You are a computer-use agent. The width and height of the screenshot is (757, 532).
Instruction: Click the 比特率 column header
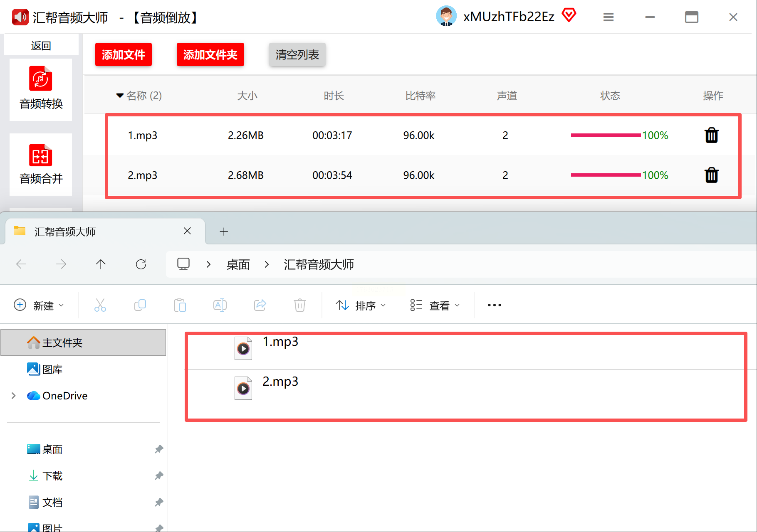click(420, 96)
